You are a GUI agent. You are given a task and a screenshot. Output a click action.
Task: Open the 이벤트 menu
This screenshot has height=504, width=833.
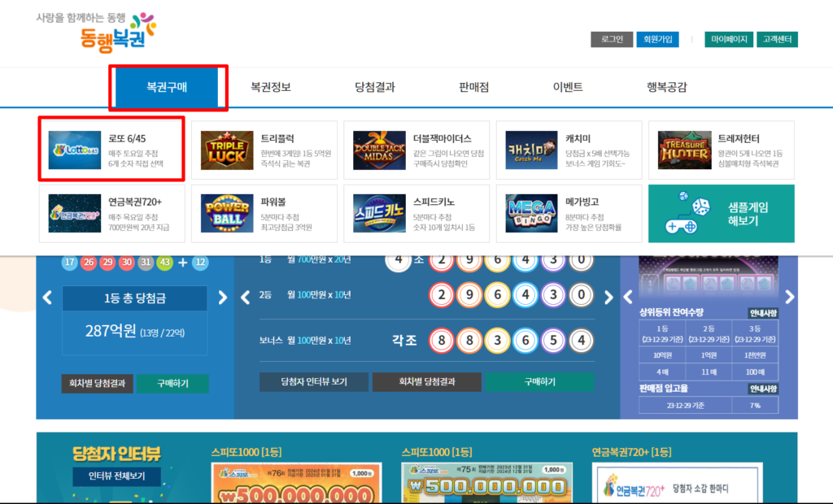click(x=568, y=87)
